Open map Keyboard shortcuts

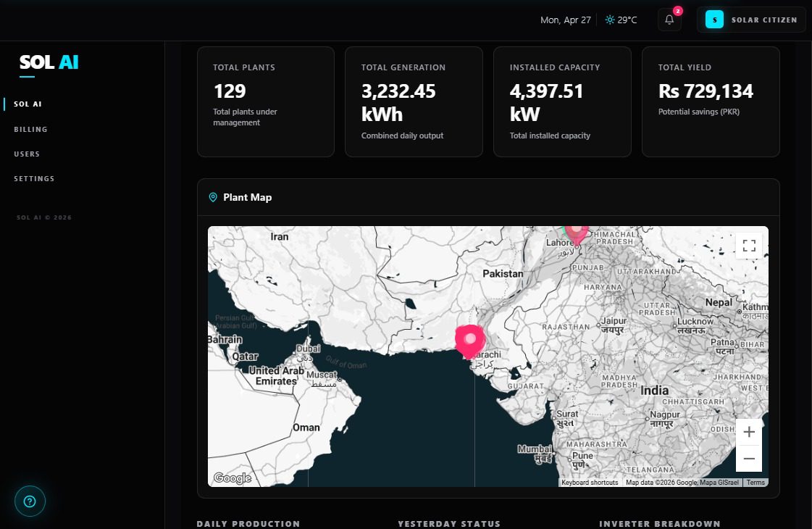tap(590, 483)
